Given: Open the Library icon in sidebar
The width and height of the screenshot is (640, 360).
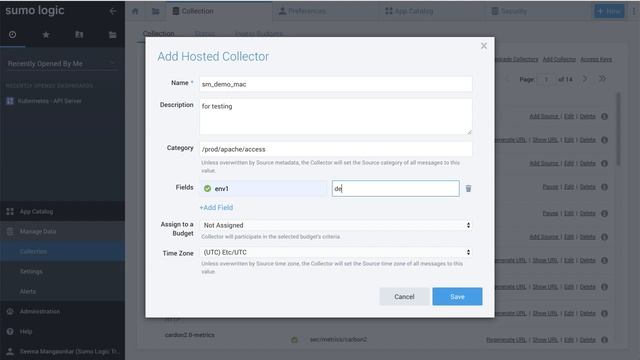Looking at the screenshot, I should tap(79, 35).
